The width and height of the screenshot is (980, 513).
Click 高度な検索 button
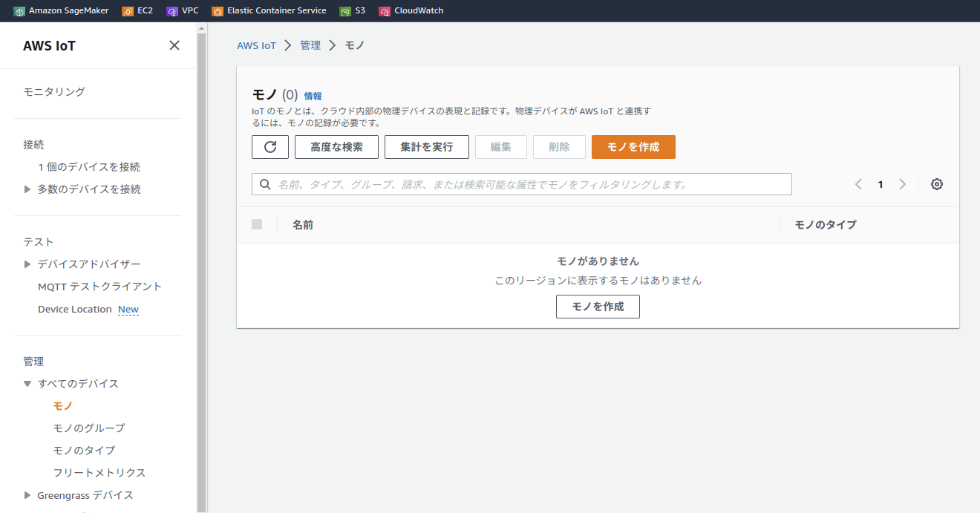[336, 147]
